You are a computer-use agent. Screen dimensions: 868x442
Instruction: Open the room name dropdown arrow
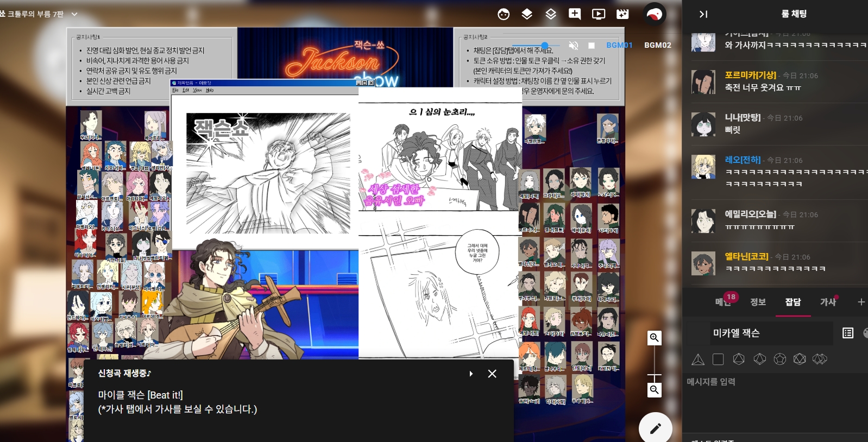pos(74,14)
